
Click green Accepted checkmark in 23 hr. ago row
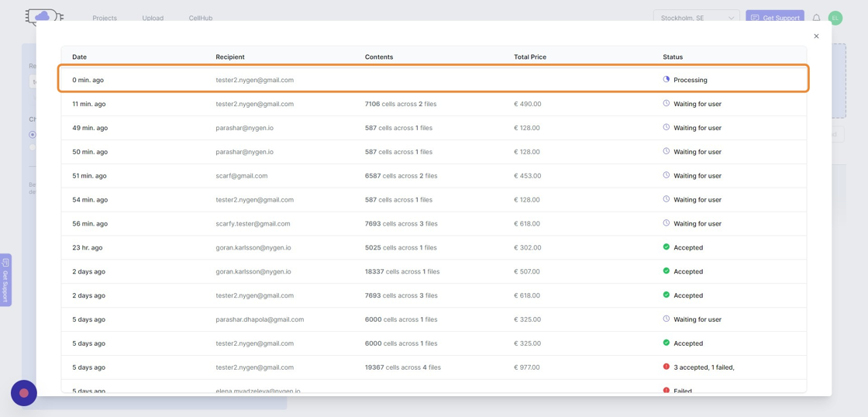pos(666,247)
